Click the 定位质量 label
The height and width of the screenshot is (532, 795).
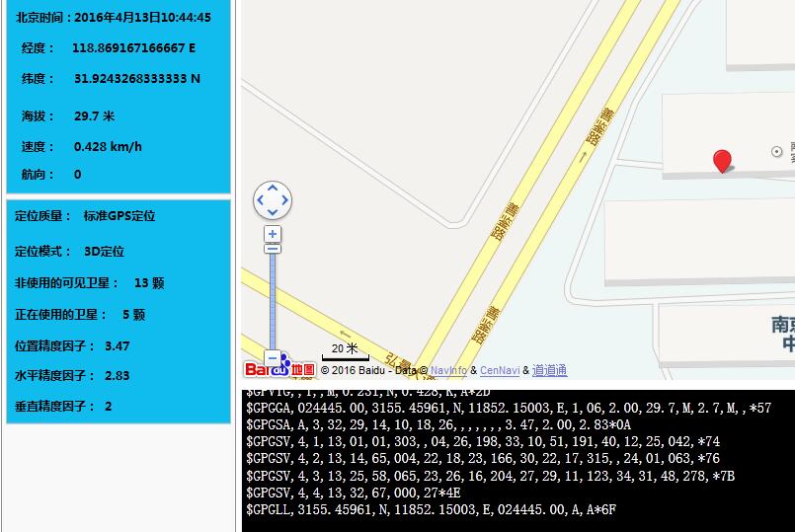[42, 216]
